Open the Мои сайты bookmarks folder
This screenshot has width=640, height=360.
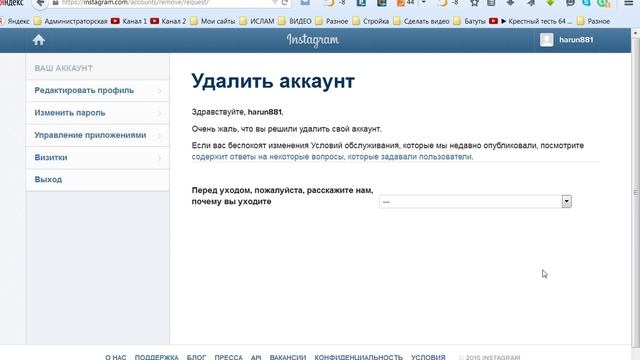(x=213, y=21)
